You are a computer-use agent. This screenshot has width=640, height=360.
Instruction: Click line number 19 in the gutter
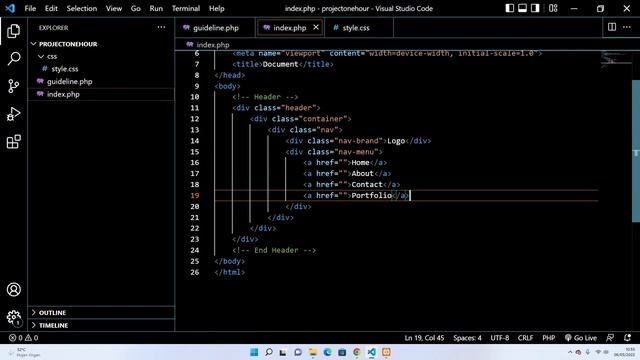(x=195, y=196)
